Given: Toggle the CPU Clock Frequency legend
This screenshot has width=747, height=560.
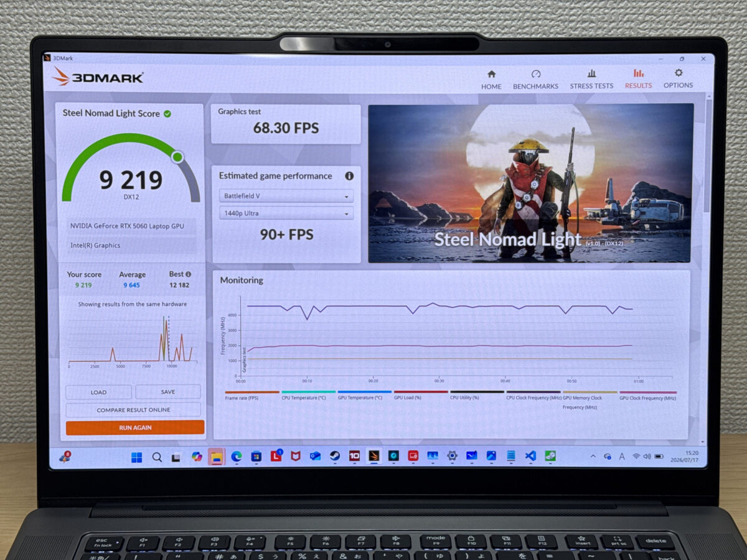Looking at the screenshot, I should (533, 395).
